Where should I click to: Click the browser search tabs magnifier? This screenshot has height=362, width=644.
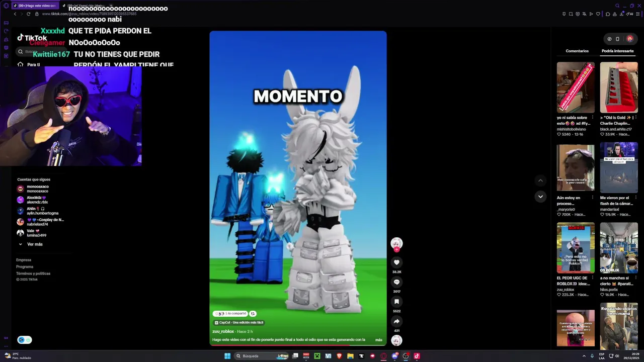click(x=617, y=6)
